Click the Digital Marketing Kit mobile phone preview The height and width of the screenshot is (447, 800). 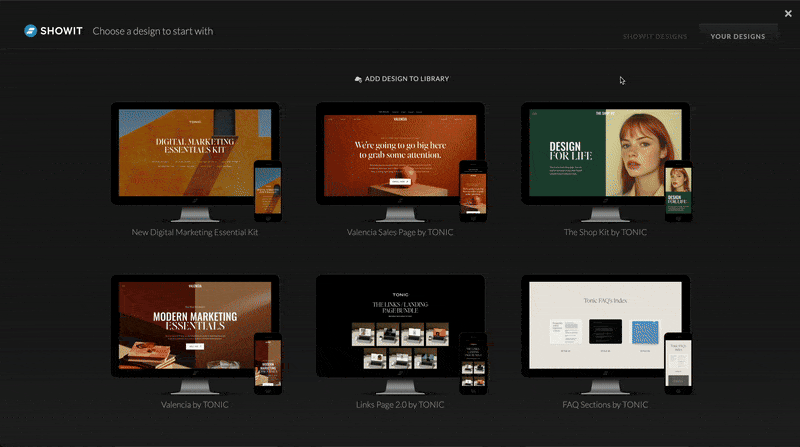(268, 190)
